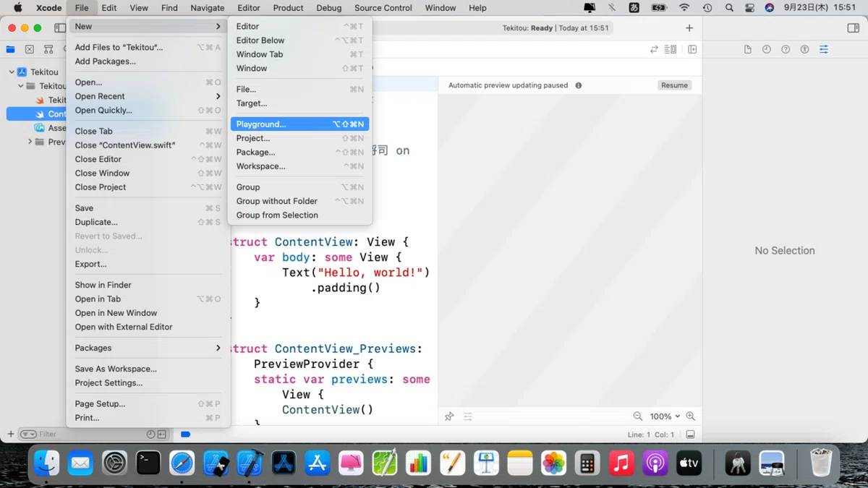Open the Accessibility inspector icon
Image resolution: width=868 pixels, height=488 pixels.
pyautogui.click(x=804, y=49)
